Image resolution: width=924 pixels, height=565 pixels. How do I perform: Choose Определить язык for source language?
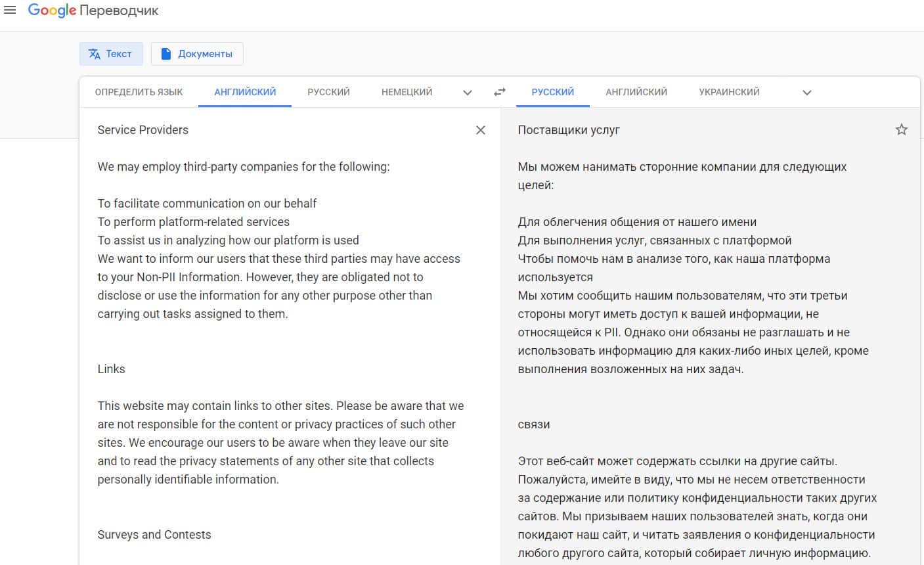click(x=139, y=92)
